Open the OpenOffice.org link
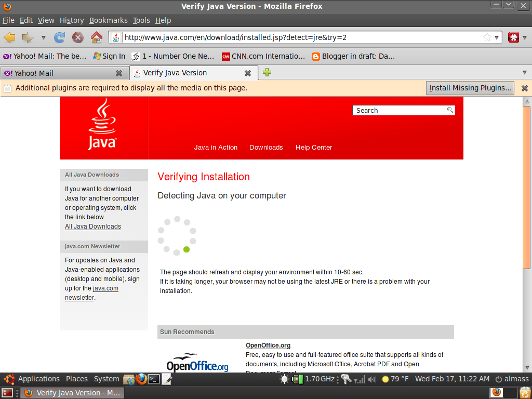 coord(268,345)
